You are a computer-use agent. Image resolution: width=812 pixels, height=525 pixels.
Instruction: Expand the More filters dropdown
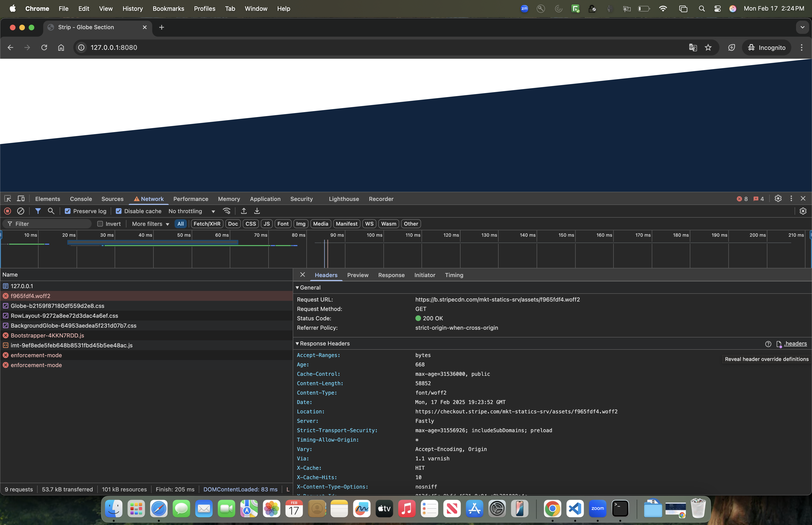[x=150, y=224]
